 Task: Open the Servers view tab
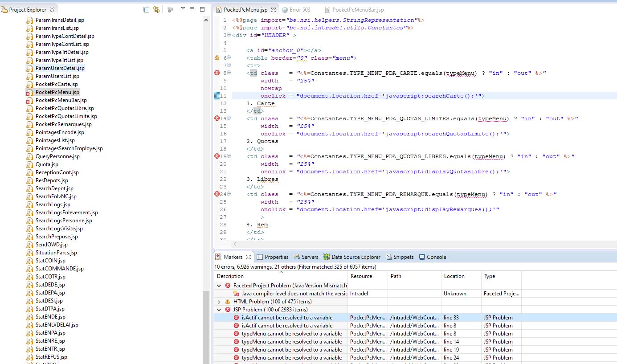click(306, 257)
